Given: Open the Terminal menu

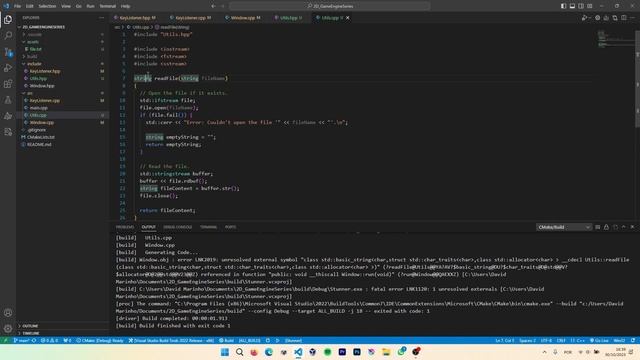Looking at the screenshot, I should tap(108, 6).
